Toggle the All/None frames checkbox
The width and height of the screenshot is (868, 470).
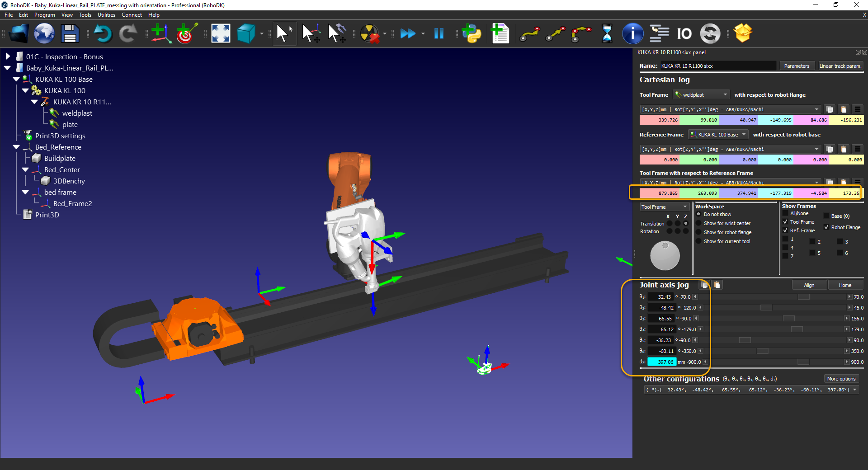click(x=785, y=213)
